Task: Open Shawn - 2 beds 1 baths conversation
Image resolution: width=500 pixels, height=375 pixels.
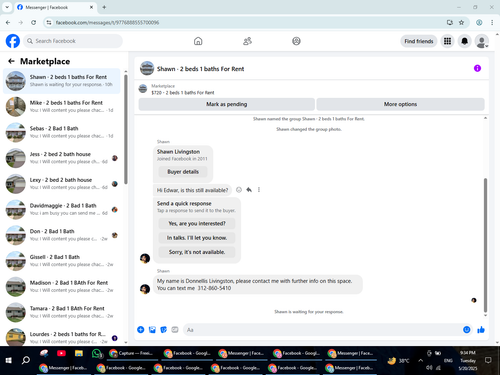Action: (x=62, y=81)
